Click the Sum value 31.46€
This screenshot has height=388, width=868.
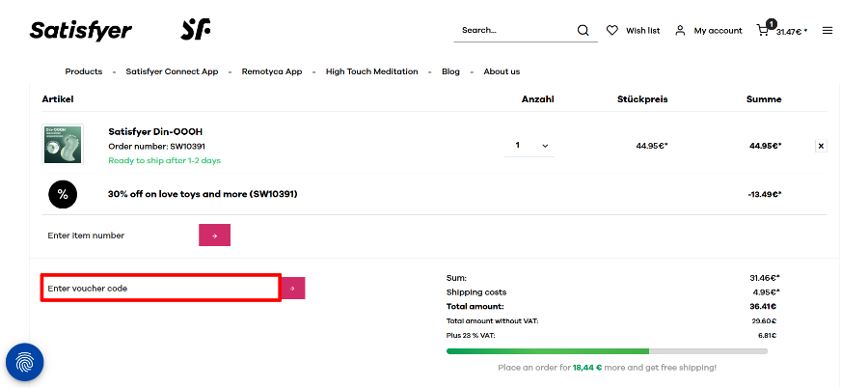765,278
